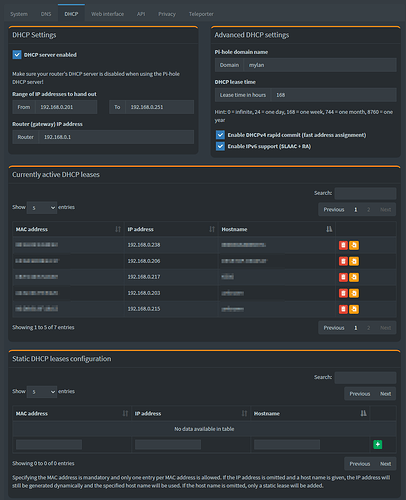Sort active leases by Hostname
Image resolution: width=406 pixels, height=500 pixels.
(x=277, y=229)
